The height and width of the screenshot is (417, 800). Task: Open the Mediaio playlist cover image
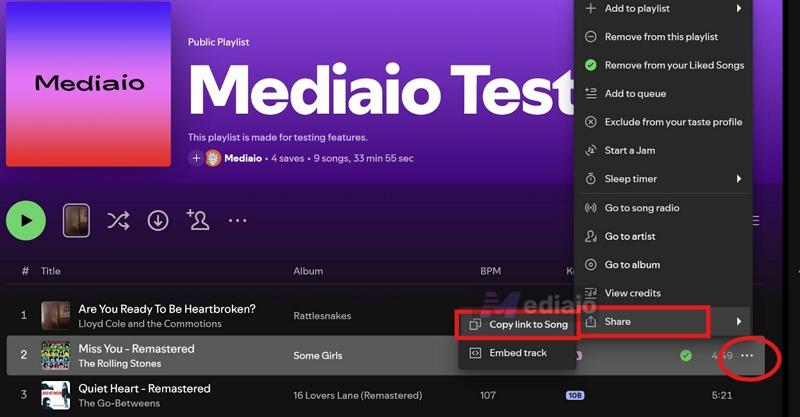pyautogui.click(x=88, y=84)
